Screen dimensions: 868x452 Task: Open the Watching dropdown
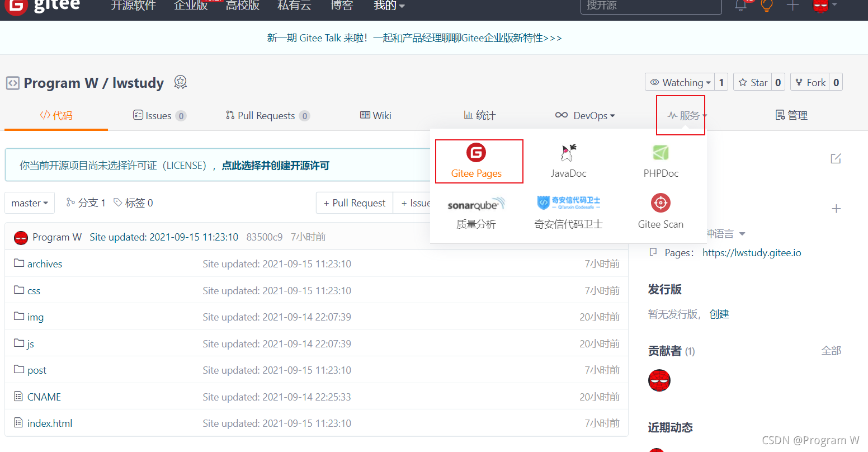[x=680, y=82]
